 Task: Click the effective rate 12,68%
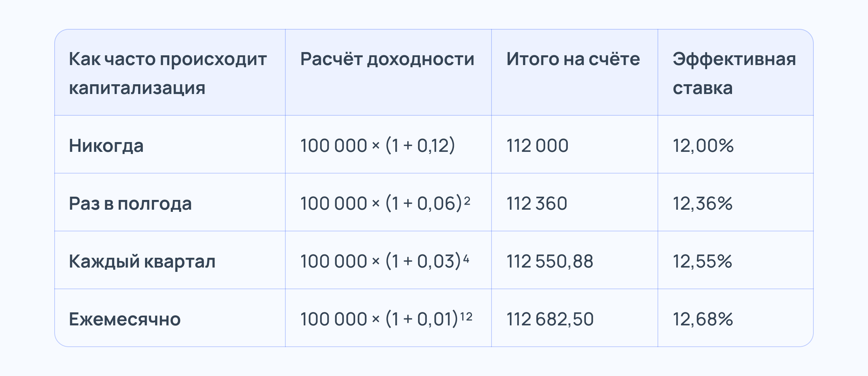[703, 319]
